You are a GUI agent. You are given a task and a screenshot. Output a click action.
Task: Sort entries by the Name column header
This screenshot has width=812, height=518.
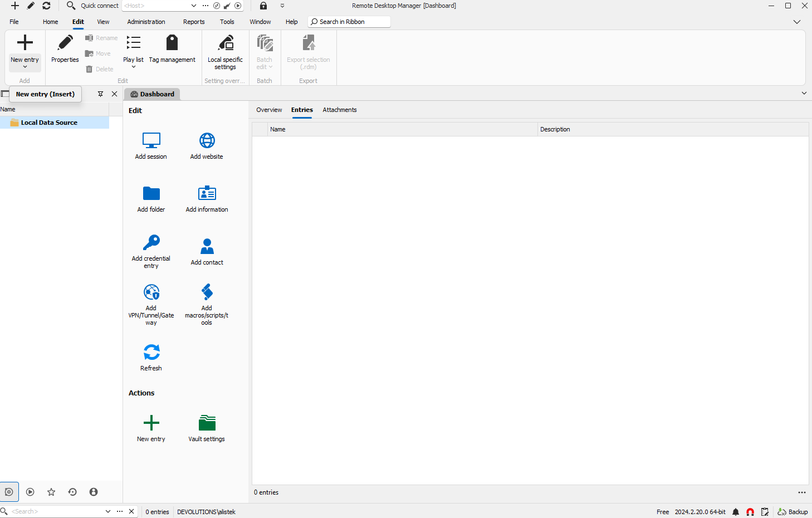pyautogui.click(x=403, y=129)
